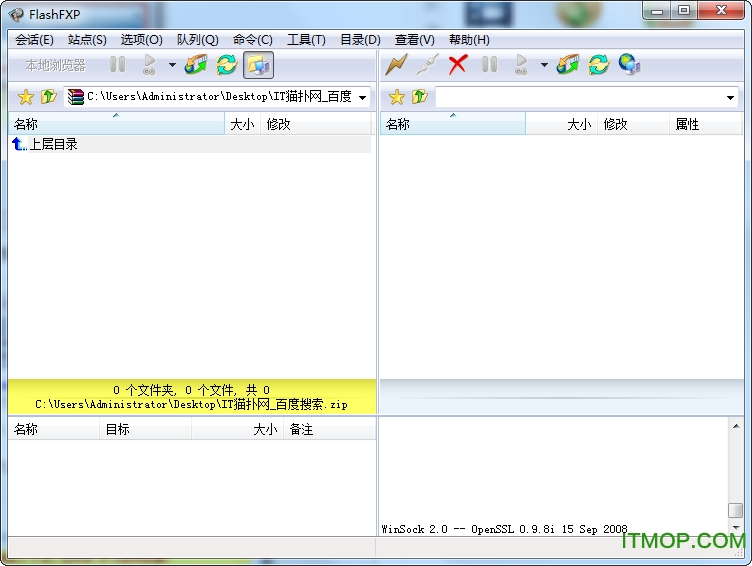Open the 命令(C) menu
Screen dimensions: 752x566
click(x=253, y=40)
